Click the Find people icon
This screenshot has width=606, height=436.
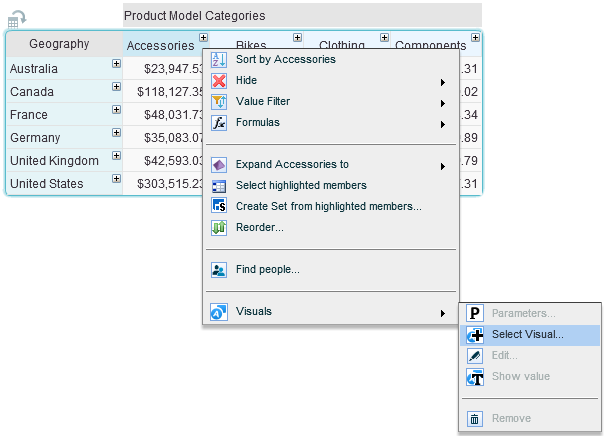tap(219, 269)
